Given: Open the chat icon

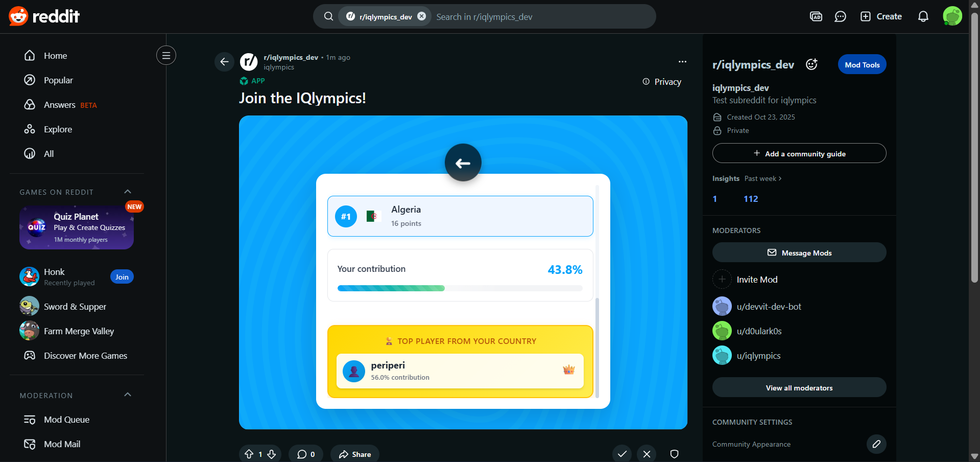Looking at the screenshot, I should point(840,16).
